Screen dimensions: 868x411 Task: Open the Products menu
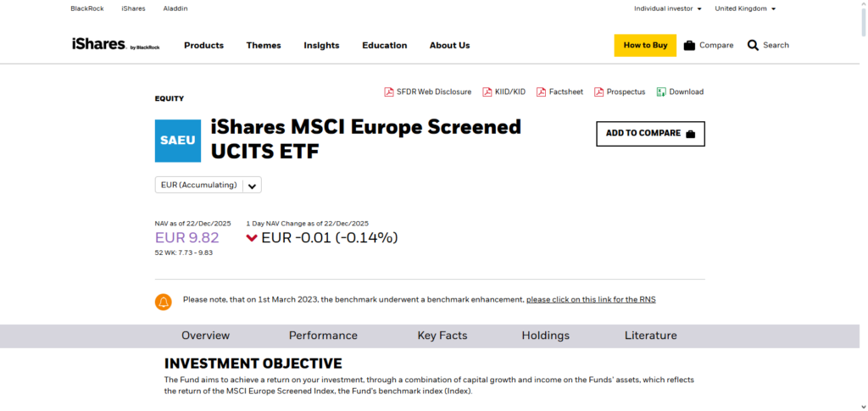tap(203, 46)
